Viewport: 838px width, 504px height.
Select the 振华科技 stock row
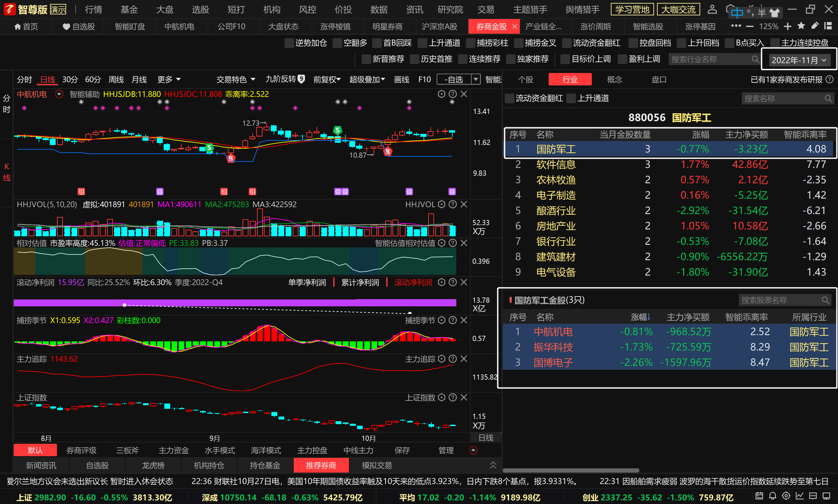[x=669, y=347]
